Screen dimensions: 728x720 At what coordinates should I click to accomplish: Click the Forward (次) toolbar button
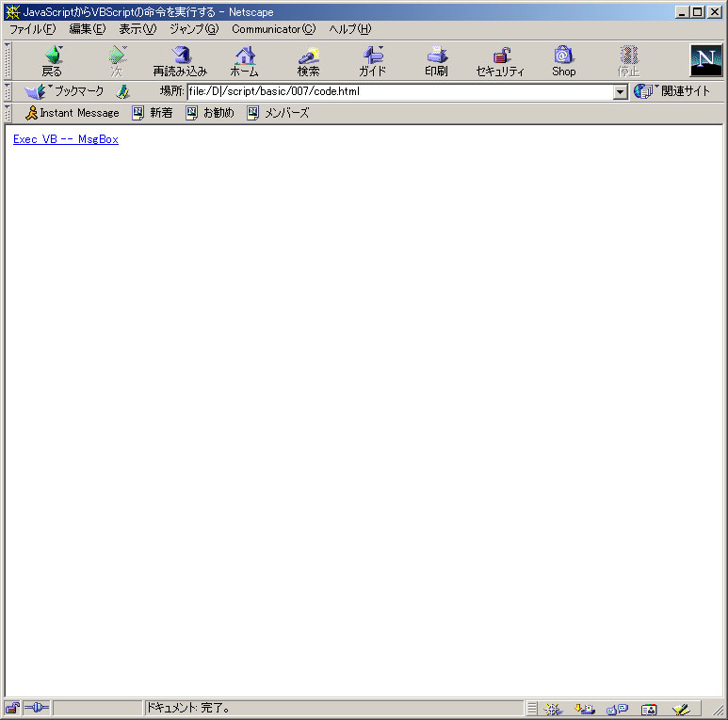tap(117, 61)
